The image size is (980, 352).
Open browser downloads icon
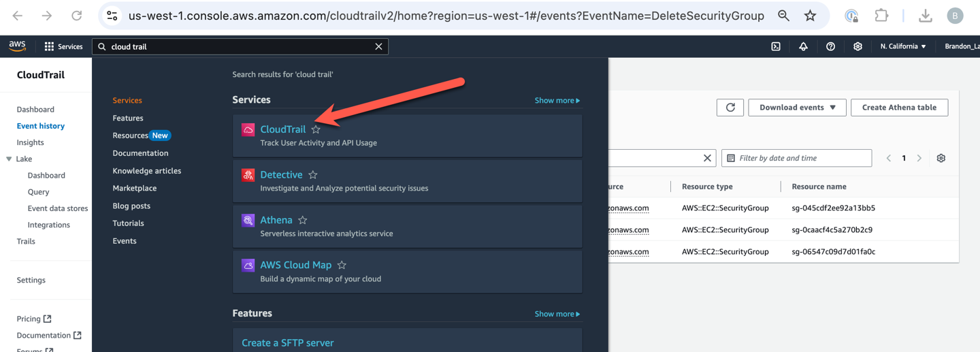point(926,16)
